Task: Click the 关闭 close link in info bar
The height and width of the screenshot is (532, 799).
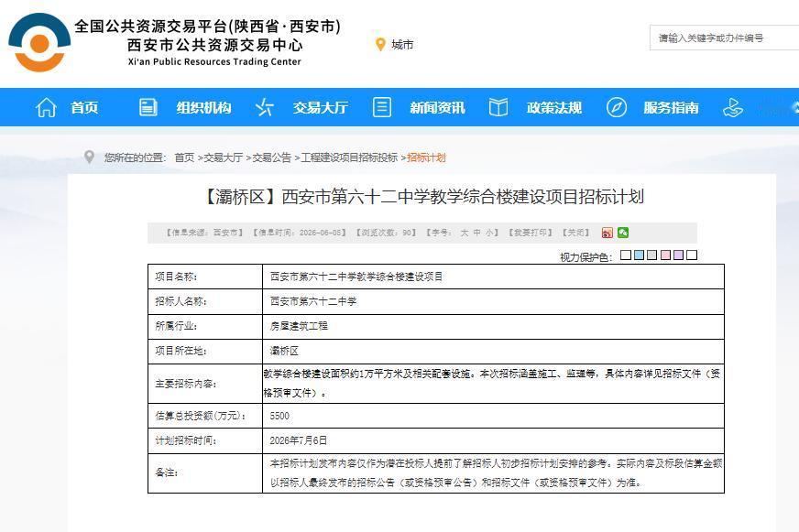Action: point(575,233)
